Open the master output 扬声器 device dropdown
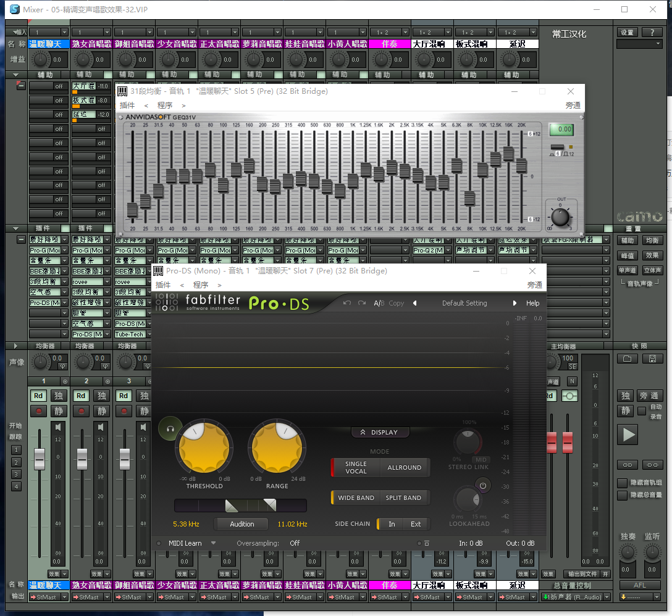 tap(607, 597)
